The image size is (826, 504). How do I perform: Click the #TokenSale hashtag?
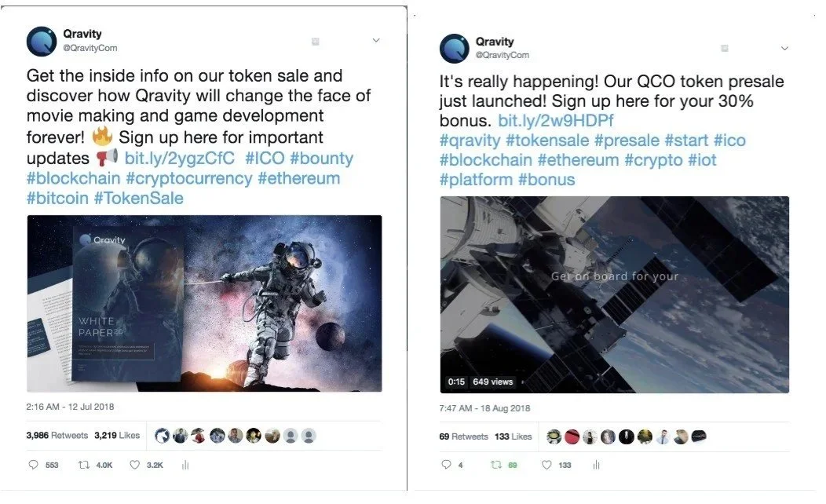click(x=138, y=198)
